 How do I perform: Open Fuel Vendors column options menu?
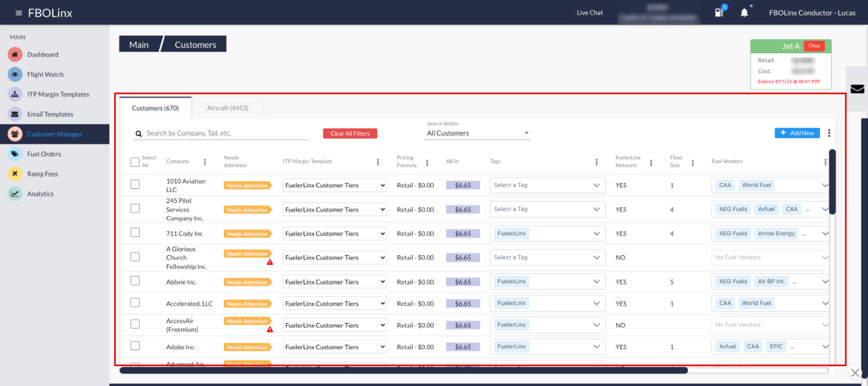tap(825, 162)
